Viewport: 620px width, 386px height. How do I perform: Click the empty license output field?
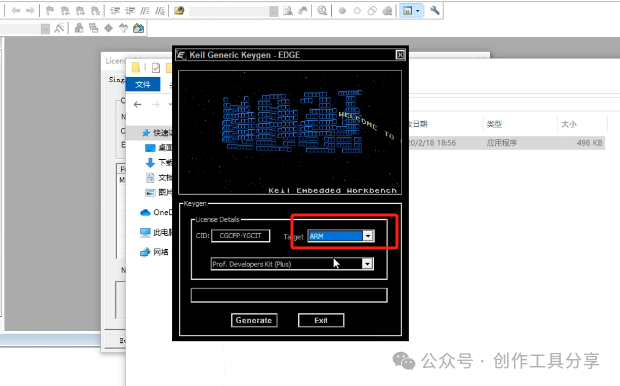tap(289, 295)
